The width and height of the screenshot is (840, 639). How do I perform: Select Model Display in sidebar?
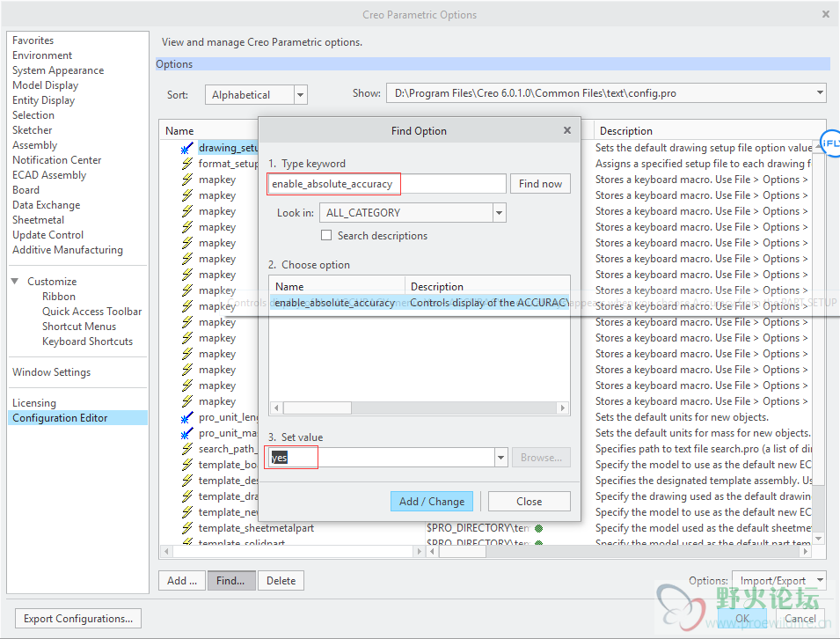pyautogui.click(x=46, y=85)
